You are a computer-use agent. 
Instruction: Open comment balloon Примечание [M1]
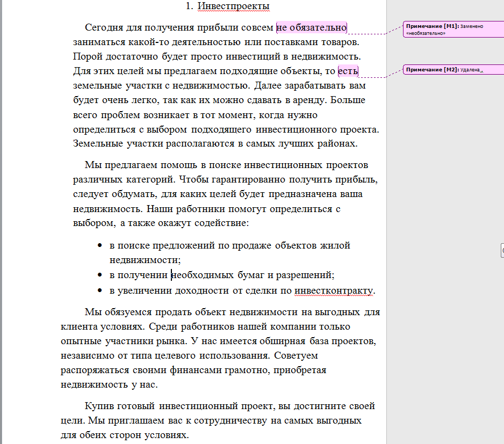click(x=453, y=30)
